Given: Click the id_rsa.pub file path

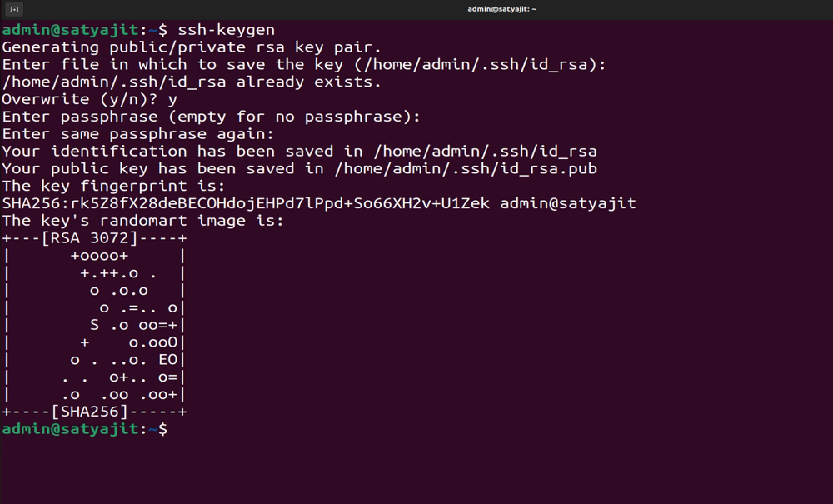Looking at the screenshot, I should pyautogui.click(x=466, y=168).
